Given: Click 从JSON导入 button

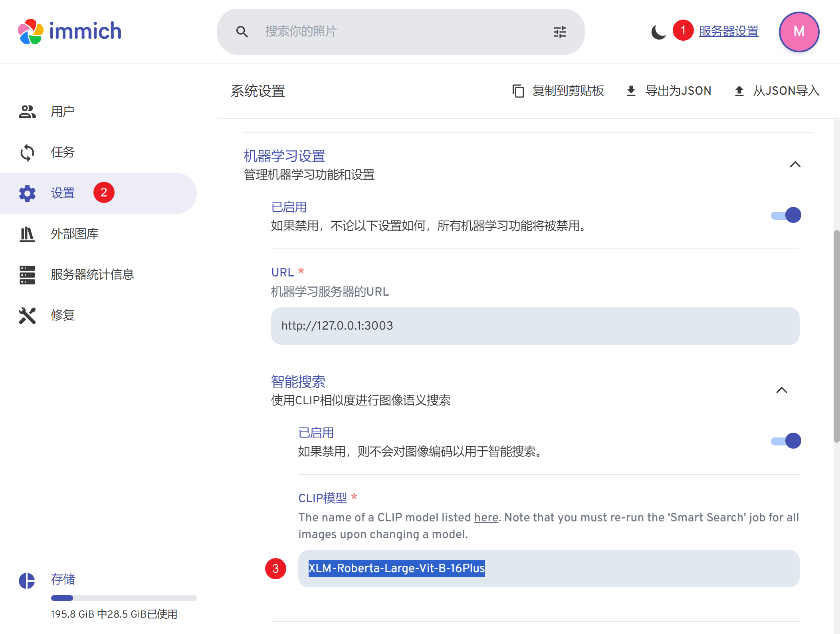Looking at the screenshot, I should (777, 91).
